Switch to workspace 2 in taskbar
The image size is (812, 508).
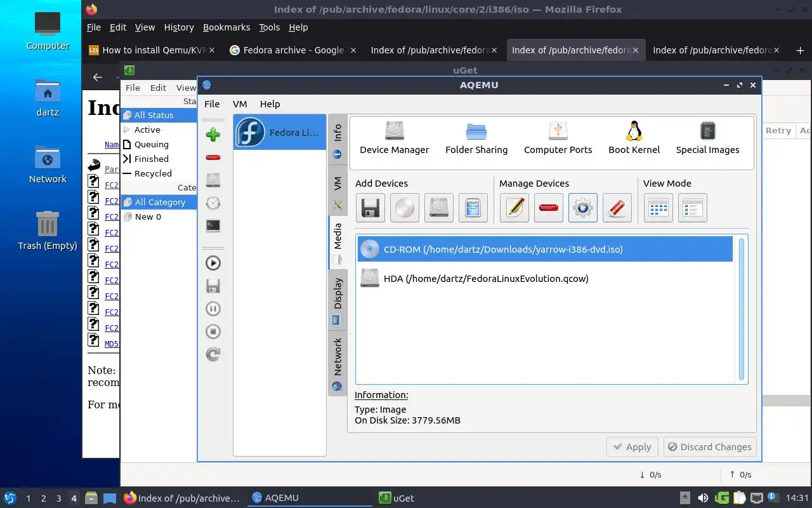tap(43, 498)
